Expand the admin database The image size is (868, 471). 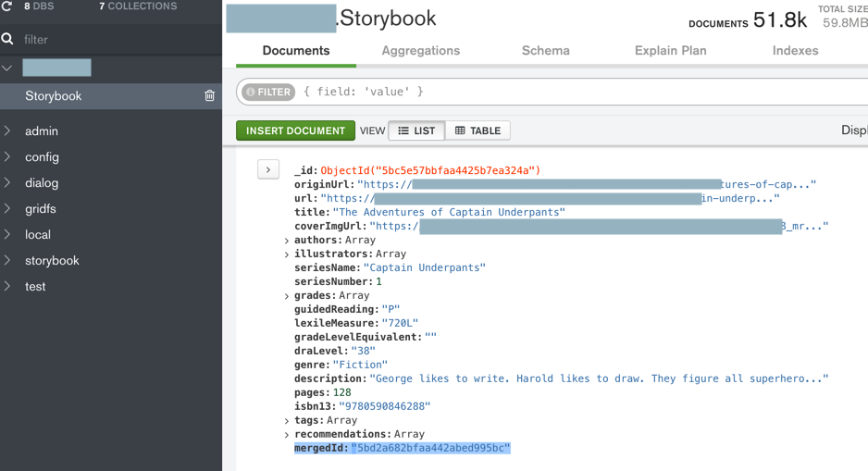(8, 131)
